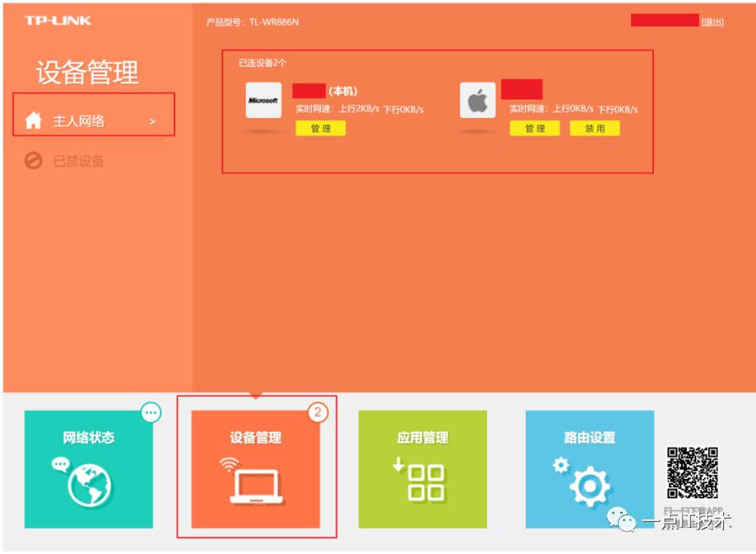
Task: Open the more options dots on 网络状态 tile
Action: [x=151, y=411]
